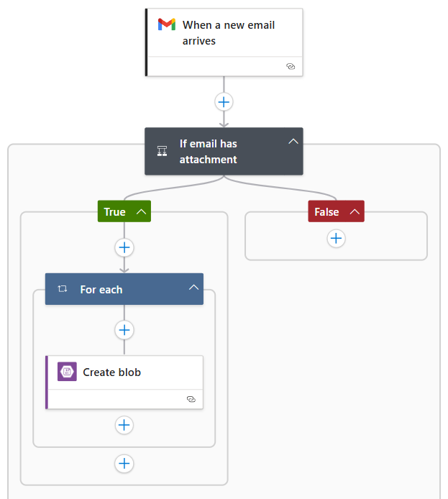Screen dimensions: 448x499
Task: Add an action below Create blob inside the loop
Action: 124,425
